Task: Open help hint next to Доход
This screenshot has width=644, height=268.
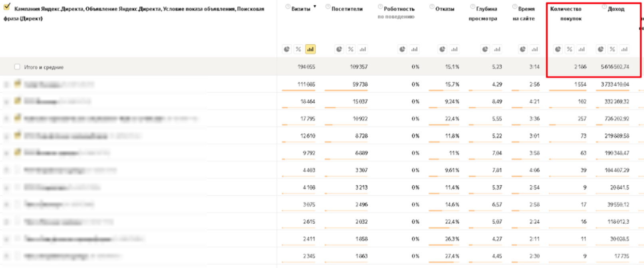Action: (604, 7)
